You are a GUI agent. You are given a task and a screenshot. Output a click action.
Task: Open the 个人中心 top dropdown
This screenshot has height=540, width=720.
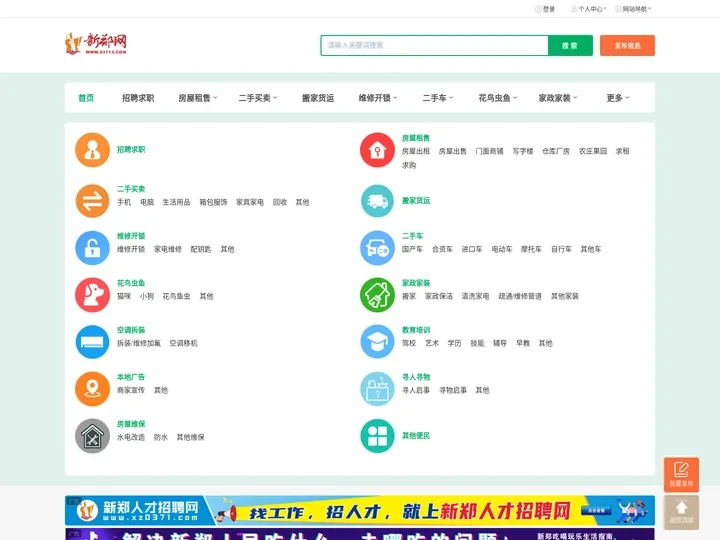coord(589,9)
